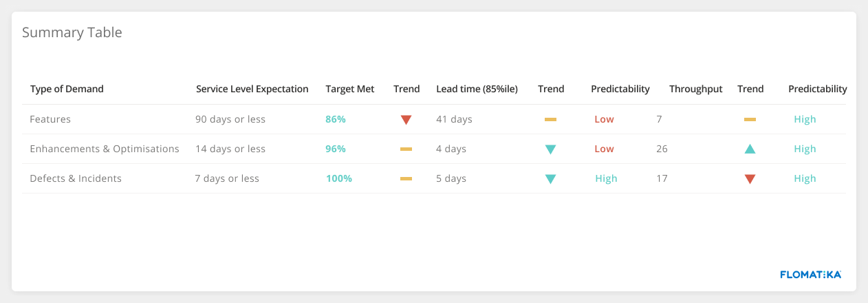Select the Features row label

tap(50, 119)
